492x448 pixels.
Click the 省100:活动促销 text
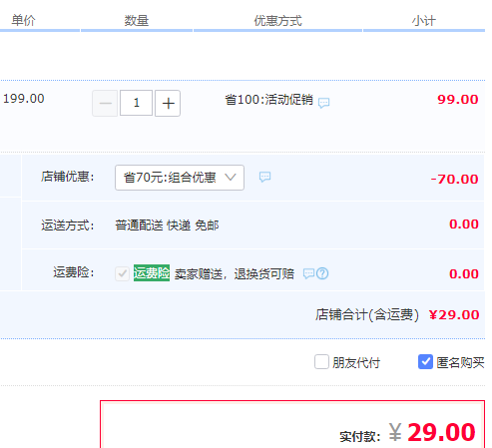(269, 100)
